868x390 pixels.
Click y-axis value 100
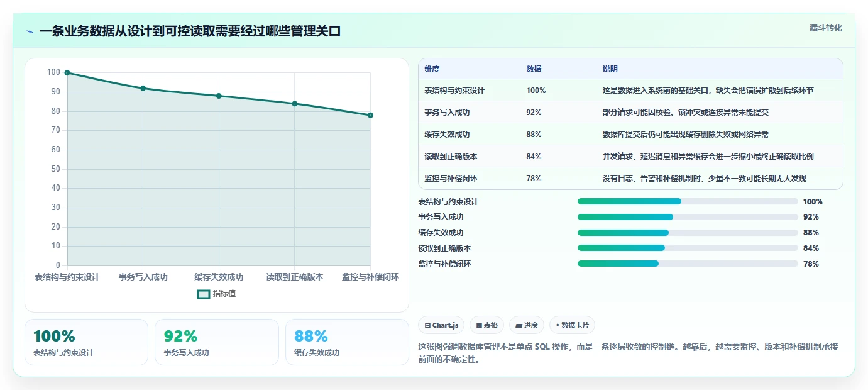coord(53,72)
